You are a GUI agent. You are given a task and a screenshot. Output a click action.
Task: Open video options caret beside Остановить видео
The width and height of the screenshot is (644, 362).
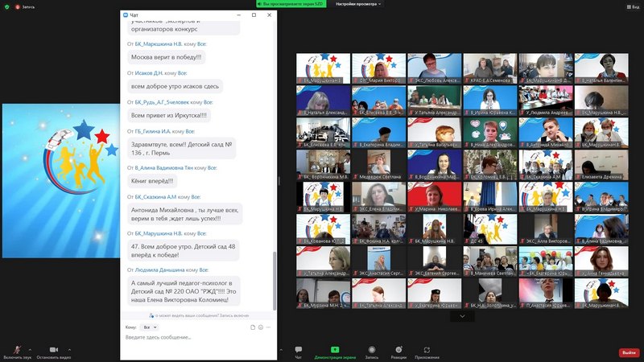click(x=69, y=350)
